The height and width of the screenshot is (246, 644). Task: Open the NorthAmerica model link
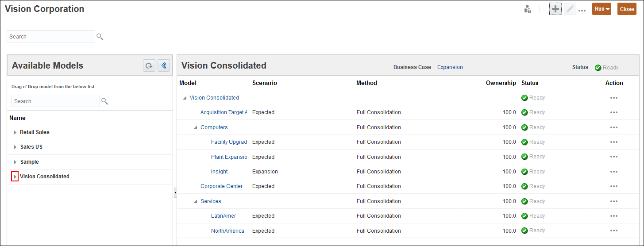[x=228, y=231]
